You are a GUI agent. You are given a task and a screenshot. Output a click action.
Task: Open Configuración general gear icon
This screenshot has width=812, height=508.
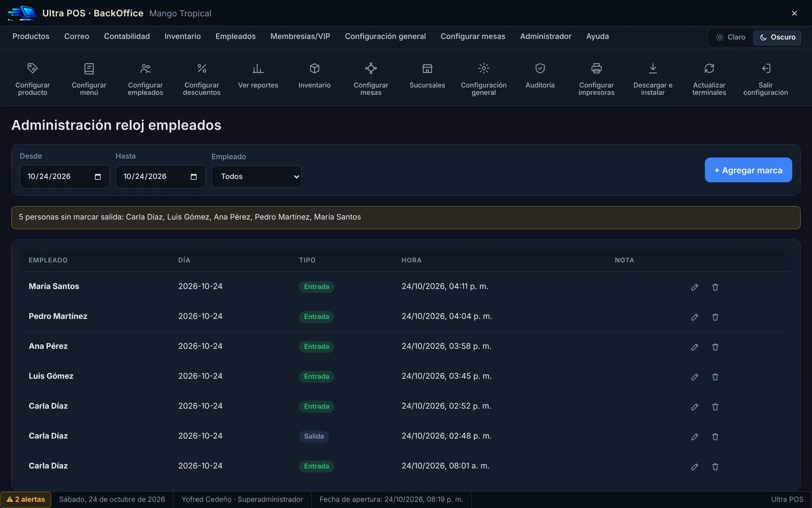(x=484, y=69)
